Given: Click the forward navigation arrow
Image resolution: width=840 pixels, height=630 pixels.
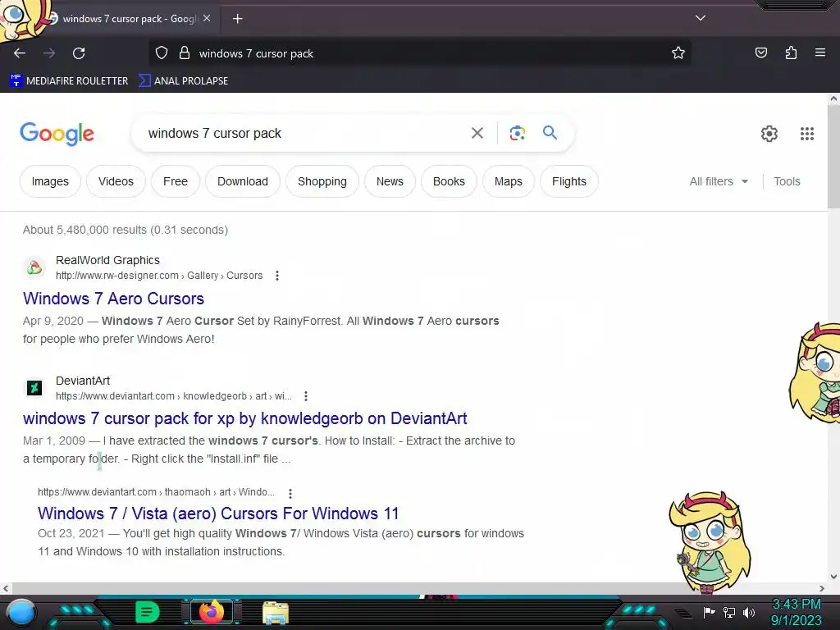Looking at the screenshot, I should [49, 53].
